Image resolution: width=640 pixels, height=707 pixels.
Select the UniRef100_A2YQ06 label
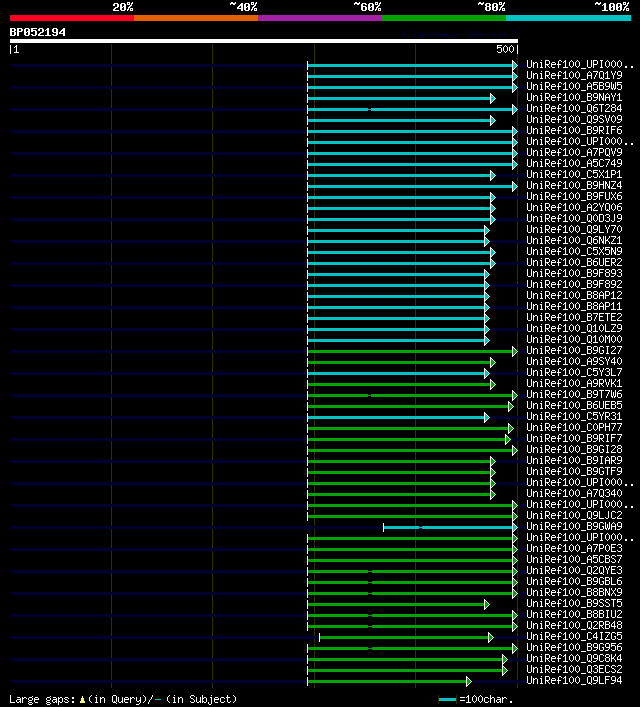click(574, 207)
